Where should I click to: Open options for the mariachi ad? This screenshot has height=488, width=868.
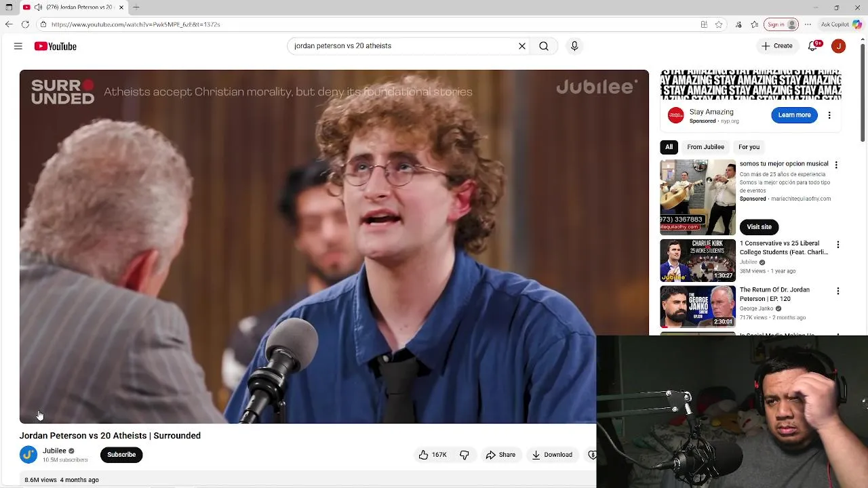[x=836, y=165]
